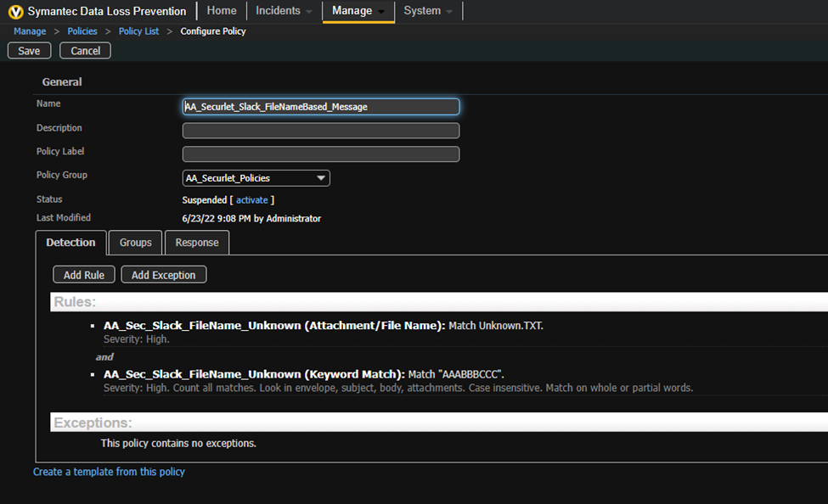
Task: Switch to the Response tab
Action: [x=197, y=243]
